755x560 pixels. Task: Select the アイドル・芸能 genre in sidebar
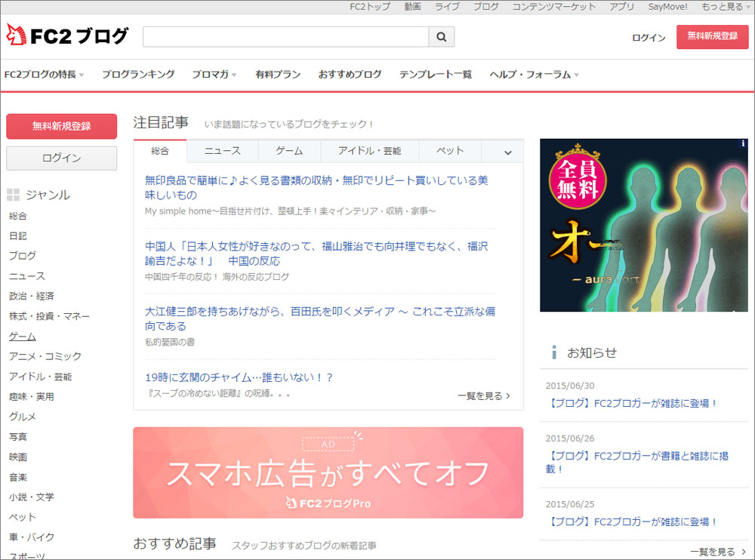click(x=41, y=377)
